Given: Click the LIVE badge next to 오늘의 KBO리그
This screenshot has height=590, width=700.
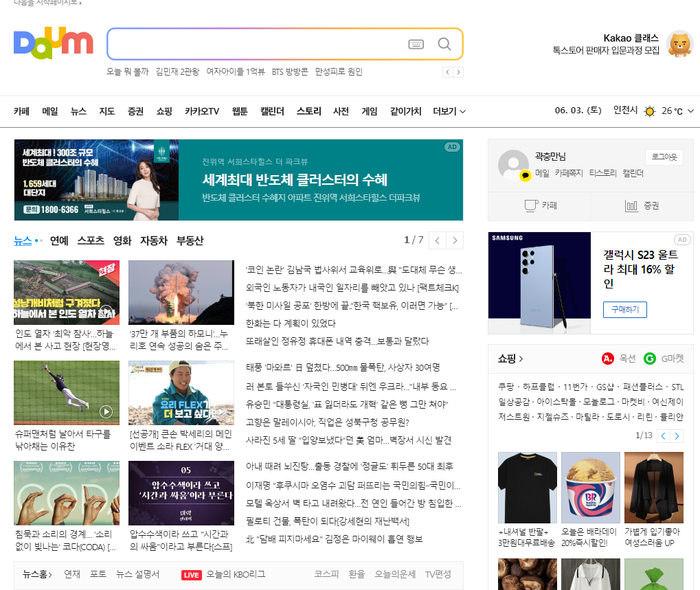Looking at the screenshot, I should 190,575.
